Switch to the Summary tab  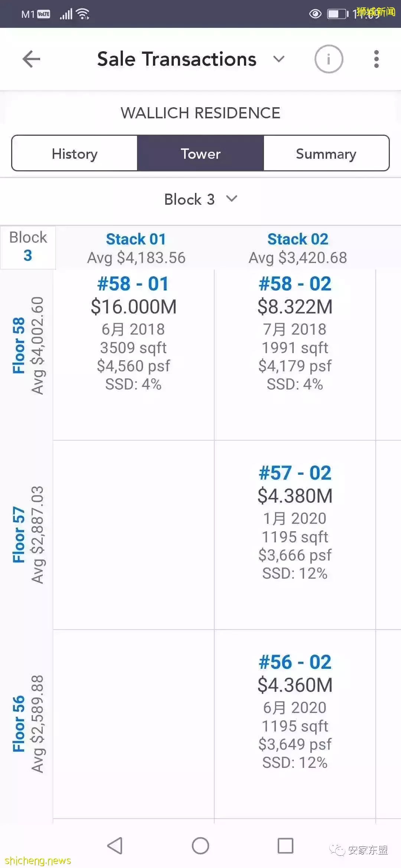click(326, 154)
